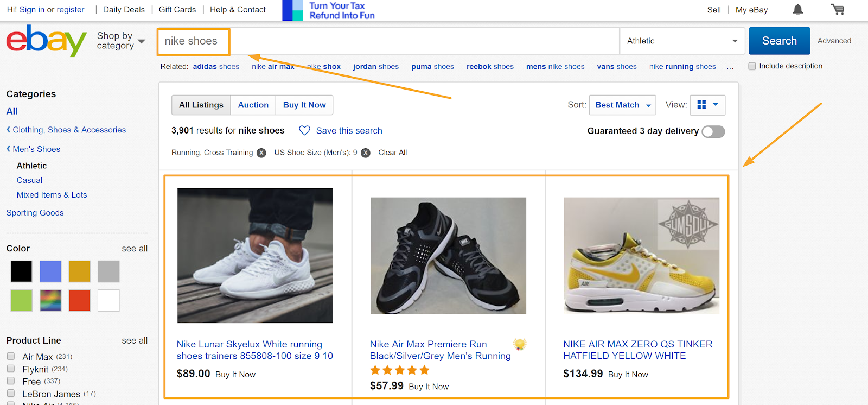This screenshot has width=868, height=405.
Task: Click the register link
Action: pos(71,10)
